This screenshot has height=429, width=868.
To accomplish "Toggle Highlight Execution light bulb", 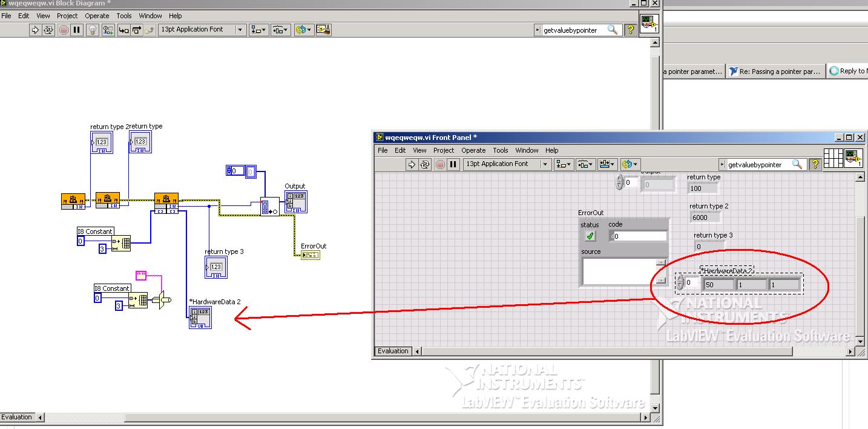I will 93,30.
